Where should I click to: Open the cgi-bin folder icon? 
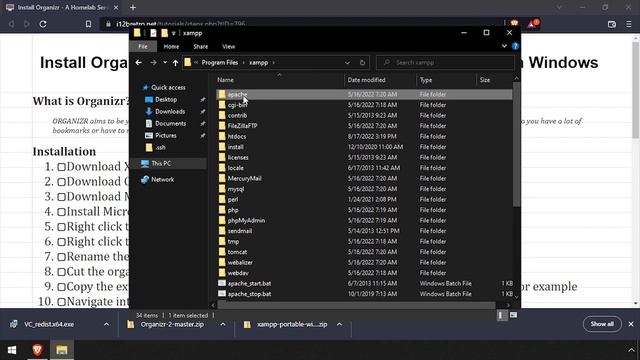[x=222, y=105]
